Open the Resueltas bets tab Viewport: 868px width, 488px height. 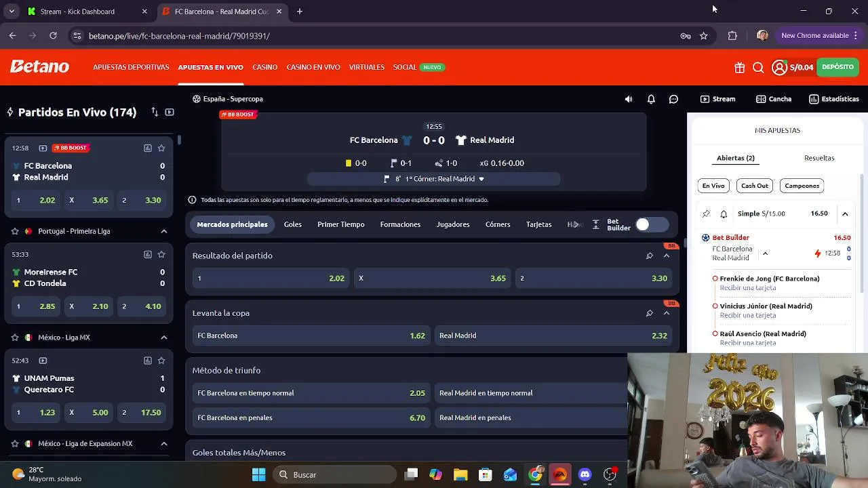tap(819, 158)
